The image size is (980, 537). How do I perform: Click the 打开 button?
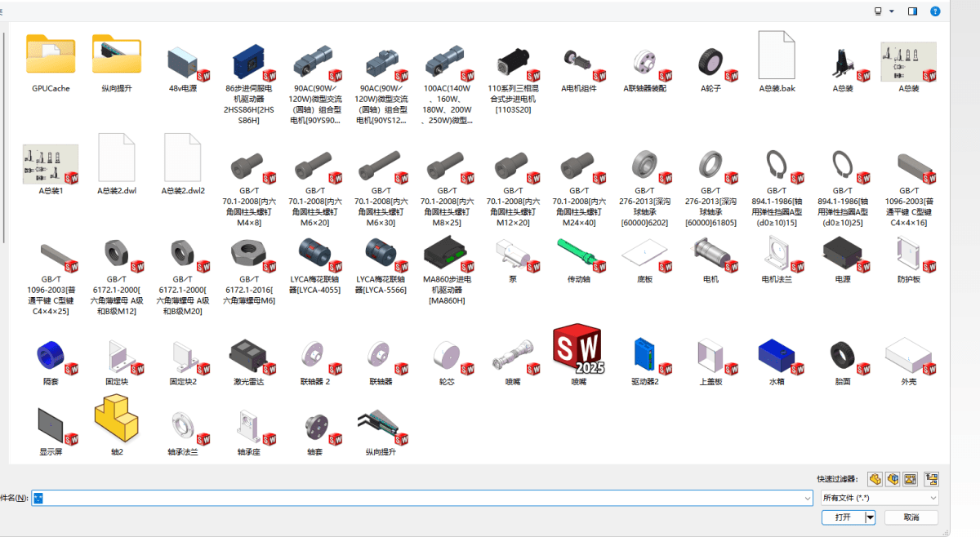(x=843, y=517)
